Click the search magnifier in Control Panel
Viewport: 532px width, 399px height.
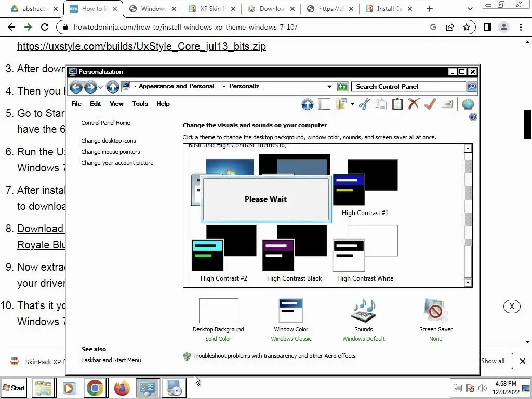pos(472,87)
